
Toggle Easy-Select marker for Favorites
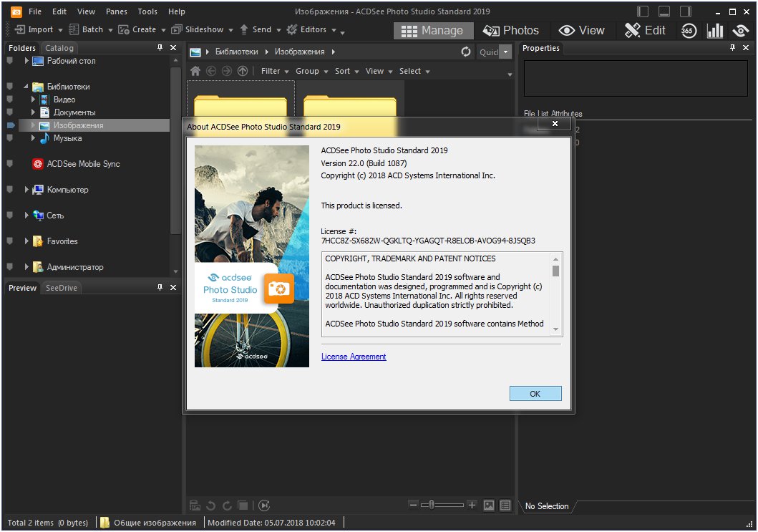click(x=10, y=241)
